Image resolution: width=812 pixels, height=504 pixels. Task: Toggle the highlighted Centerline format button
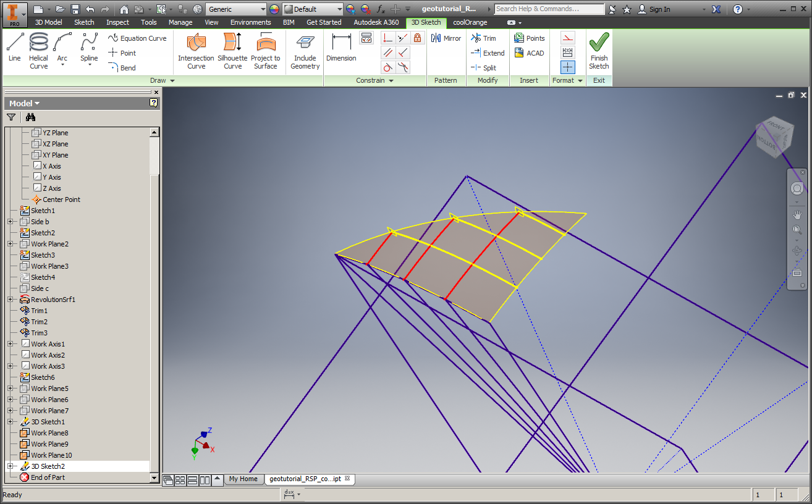click(x=568, y=67)
